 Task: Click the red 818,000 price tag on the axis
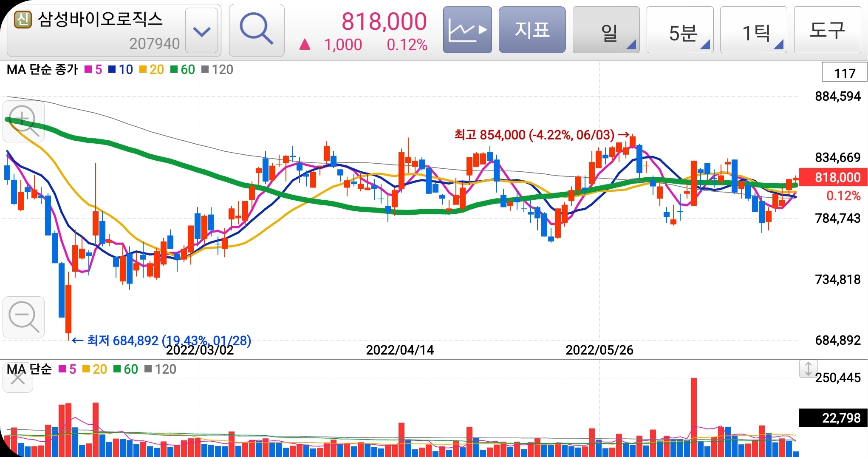pyautogui.click(x=833, y=177)
